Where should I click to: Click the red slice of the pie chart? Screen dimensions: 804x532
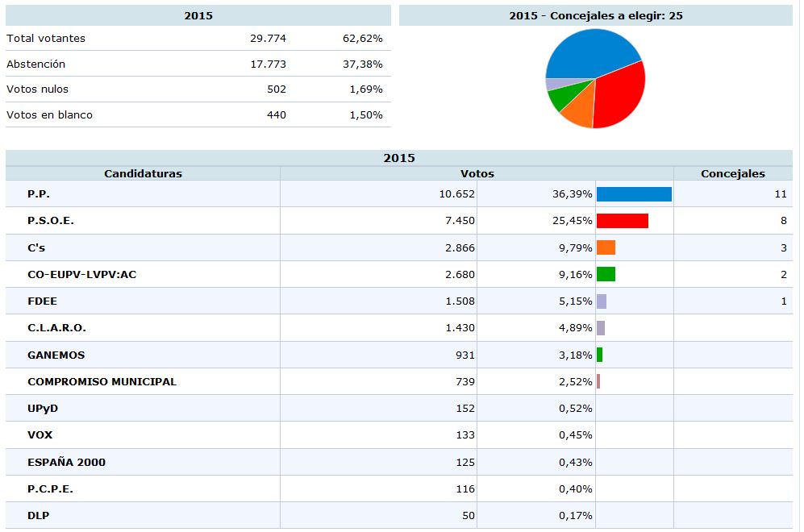click(621, 95)
